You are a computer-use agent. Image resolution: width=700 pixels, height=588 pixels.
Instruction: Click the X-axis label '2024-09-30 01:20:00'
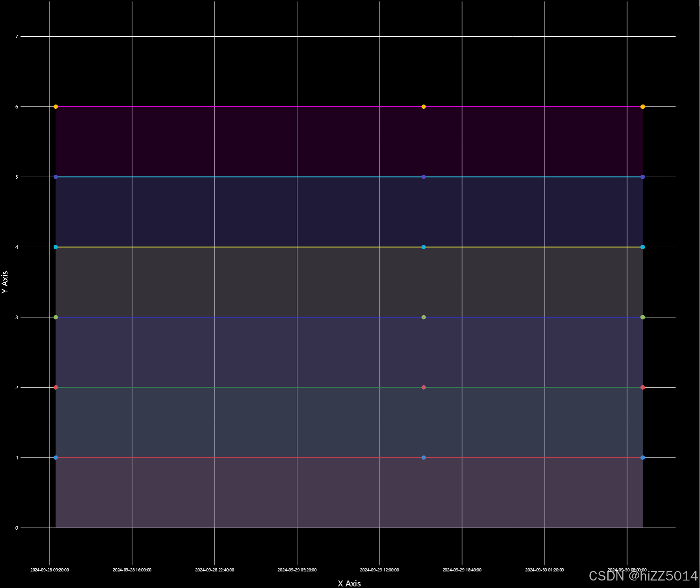pos(545,570)
